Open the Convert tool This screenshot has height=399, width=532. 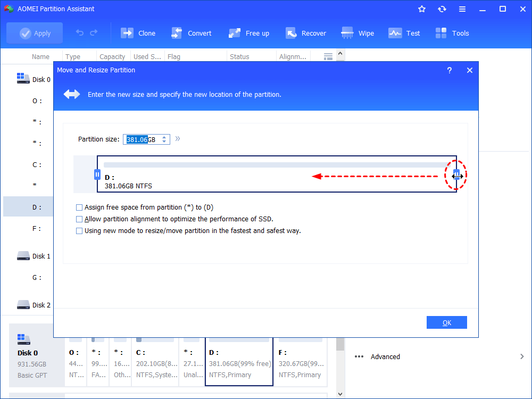click(x=191, y=33)
